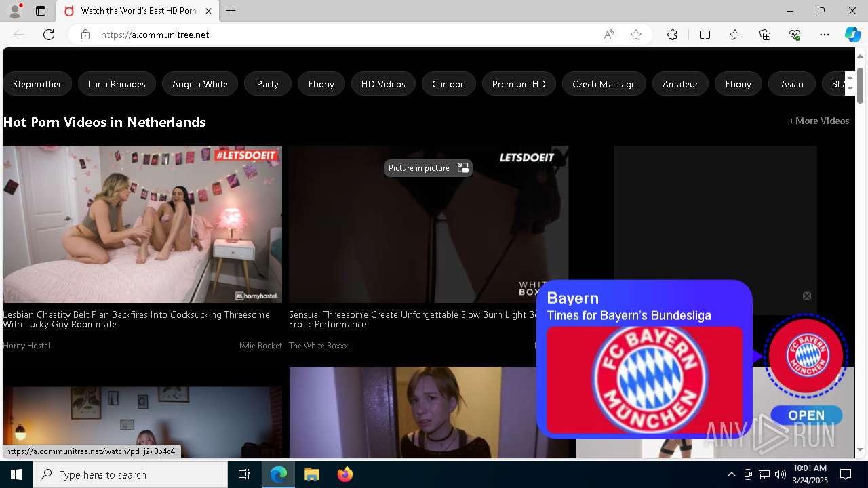Click the +More Videos link
This screenshot has width=868, height=488.
click(818, 121)
